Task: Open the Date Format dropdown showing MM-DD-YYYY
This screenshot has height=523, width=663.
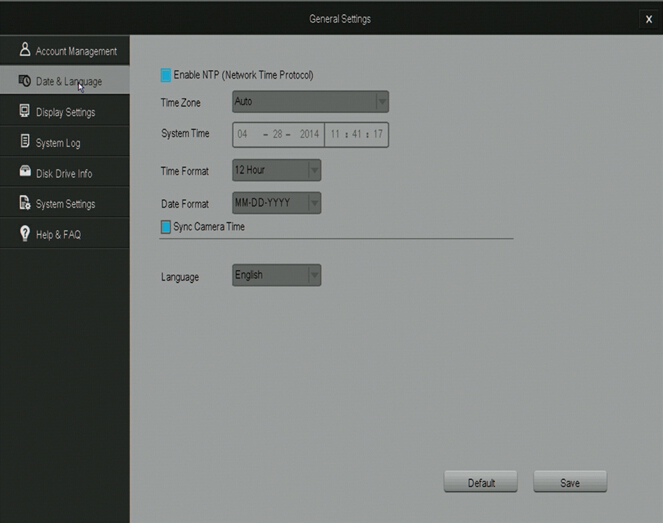Action: pyautogui.click(x=277, y=203)
